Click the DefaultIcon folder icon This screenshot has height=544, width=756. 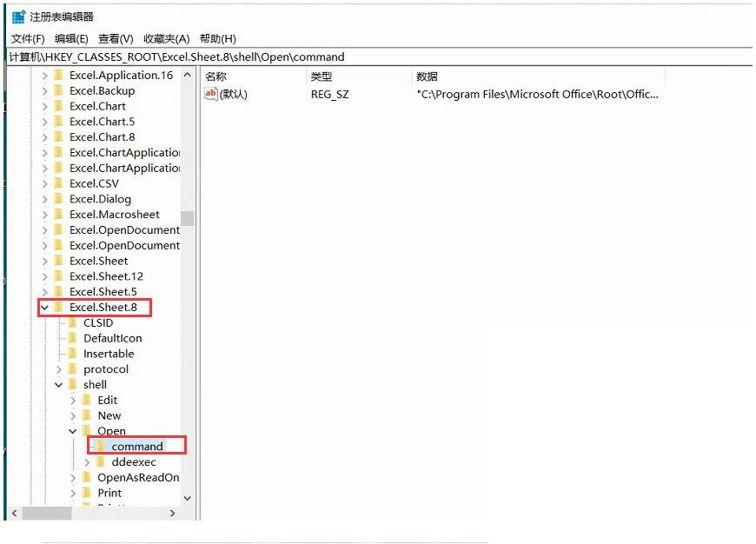[73, 338]
